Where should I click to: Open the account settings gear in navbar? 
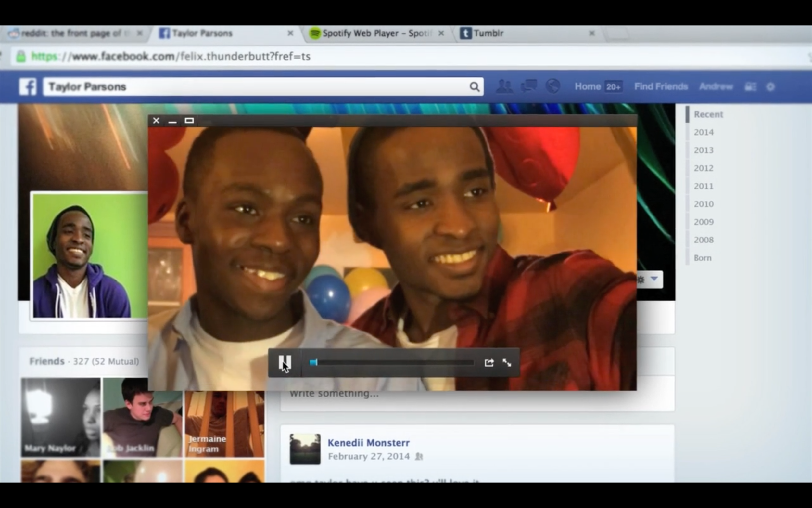click(x=770, y=87)
